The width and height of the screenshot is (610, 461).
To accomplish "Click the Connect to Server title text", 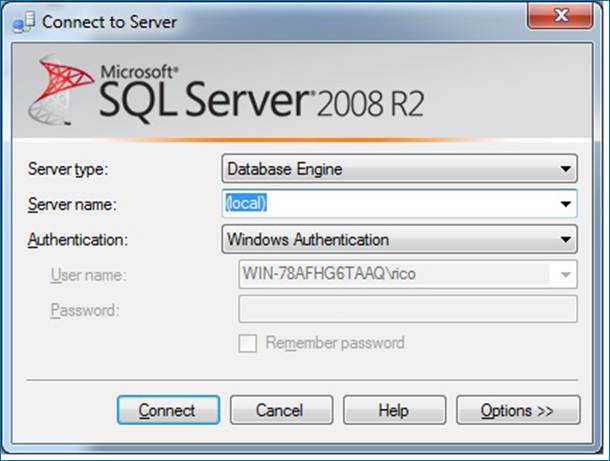I will [109, 22].
